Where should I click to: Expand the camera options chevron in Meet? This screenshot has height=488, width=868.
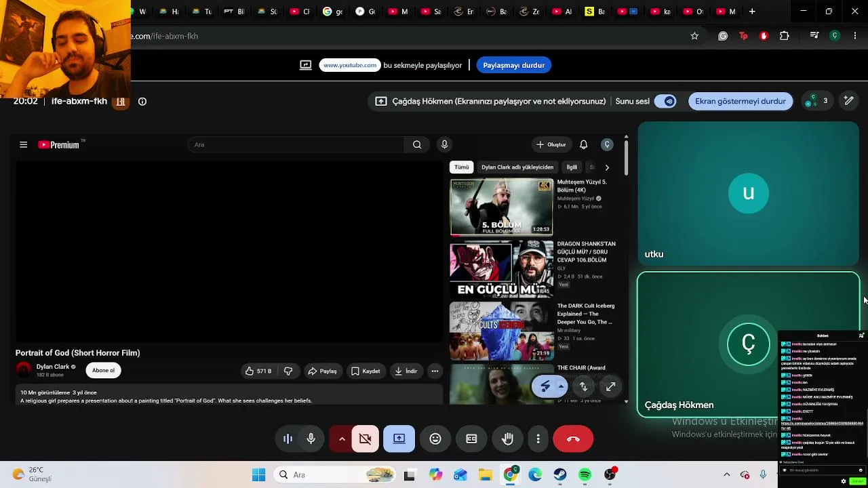[342, 439]
